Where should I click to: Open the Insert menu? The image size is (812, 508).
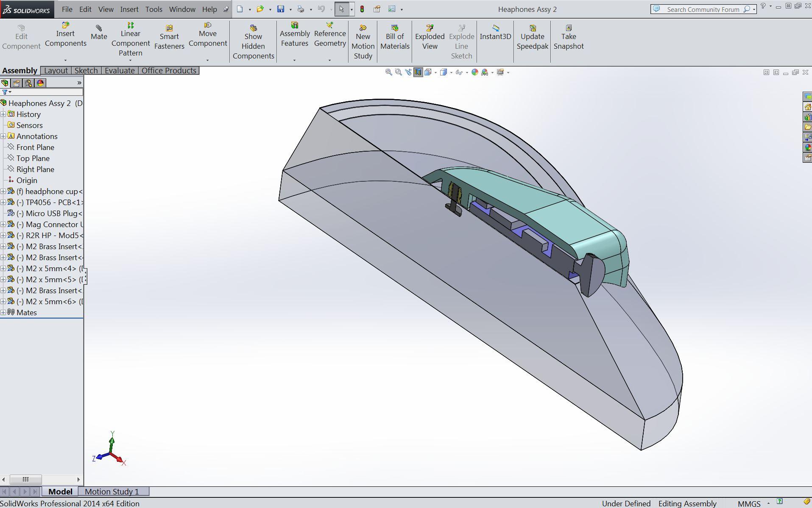point(129,9)
